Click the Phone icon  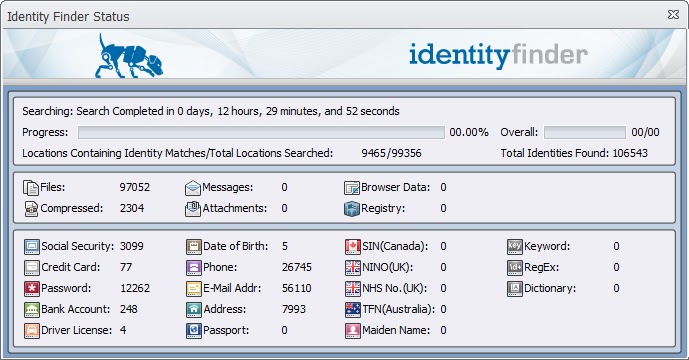point(194,267)
